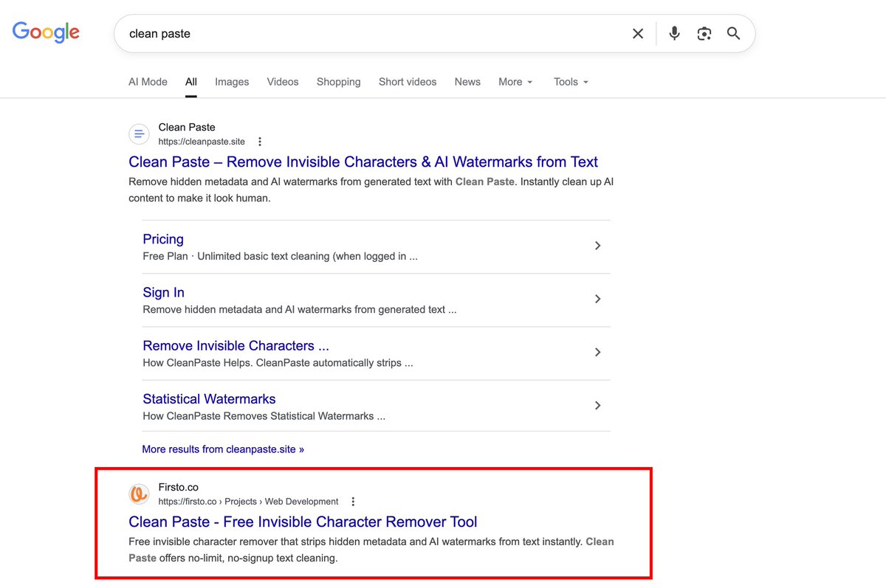
Task: Open three-dot menu for Firsto.co result
Action: pos(353,502)
